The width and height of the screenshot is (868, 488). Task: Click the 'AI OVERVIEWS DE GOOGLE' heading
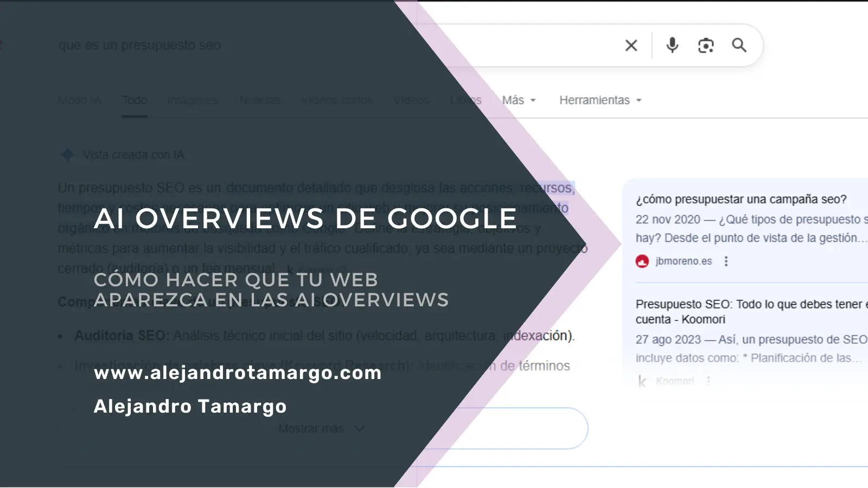pyautogui.click(x=305, y=219)
